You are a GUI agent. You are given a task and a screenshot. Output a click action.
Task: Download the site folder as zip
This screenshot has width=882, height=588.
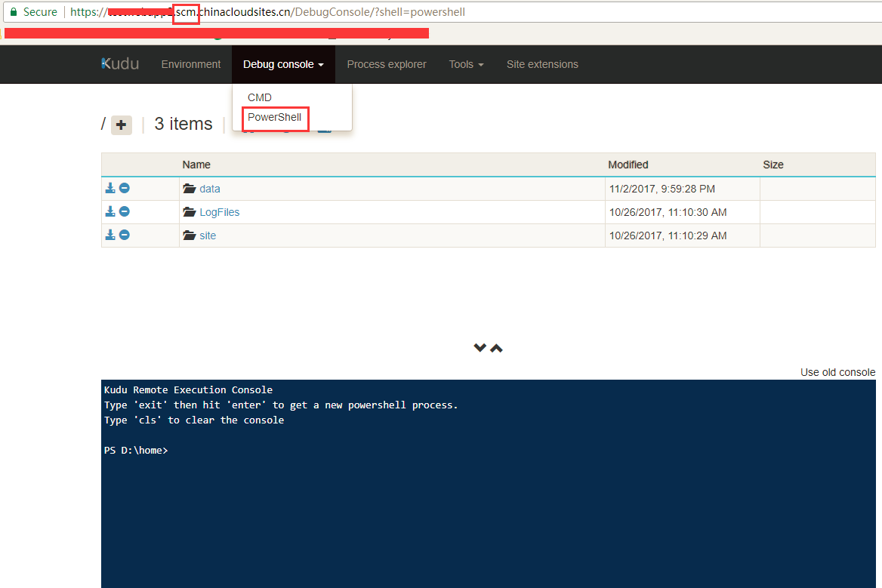pyautogui.click(x=110, y=235)
